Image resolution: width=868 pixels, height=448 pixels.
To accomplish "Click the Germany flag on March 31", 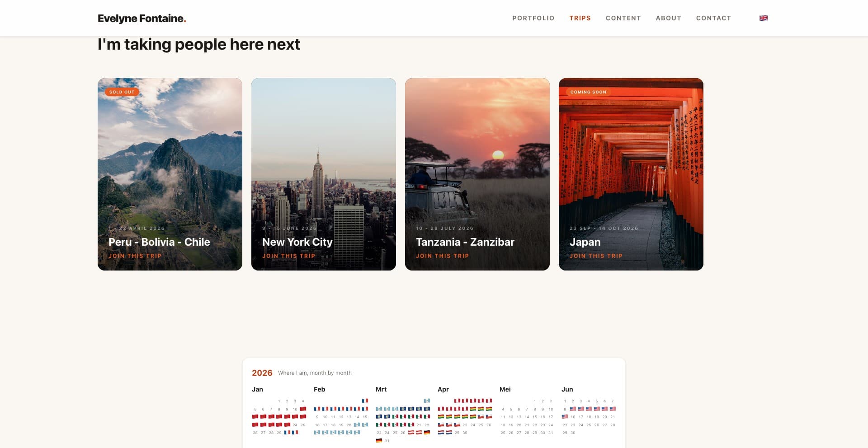I will pyautogui.click(x=379, y=439).
